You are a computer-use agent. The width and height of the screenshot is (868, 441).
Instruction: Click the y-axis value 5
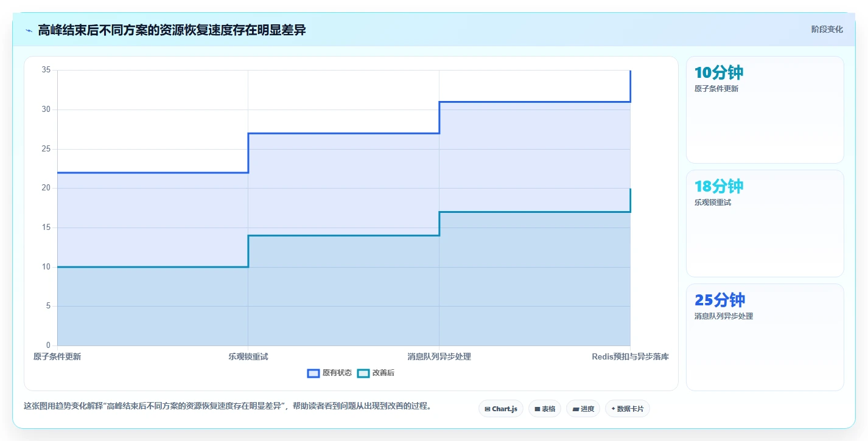(49, 306)
